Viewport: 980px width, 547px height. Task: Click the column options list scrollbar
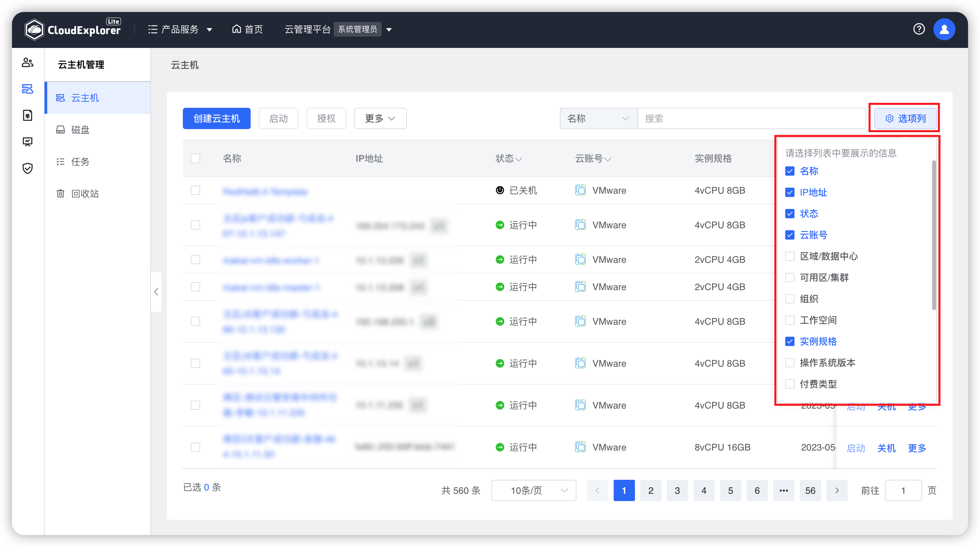pos(934,235)
